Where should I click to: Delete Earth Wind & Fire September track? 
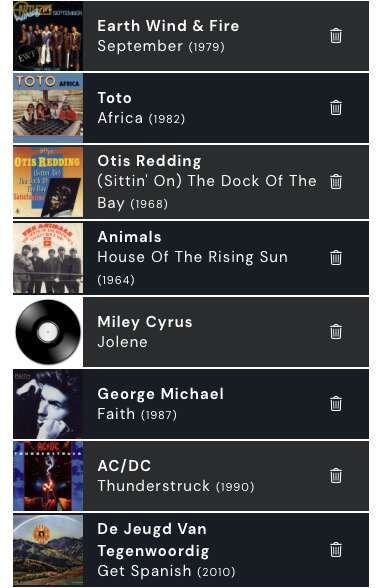coord(336,36)
